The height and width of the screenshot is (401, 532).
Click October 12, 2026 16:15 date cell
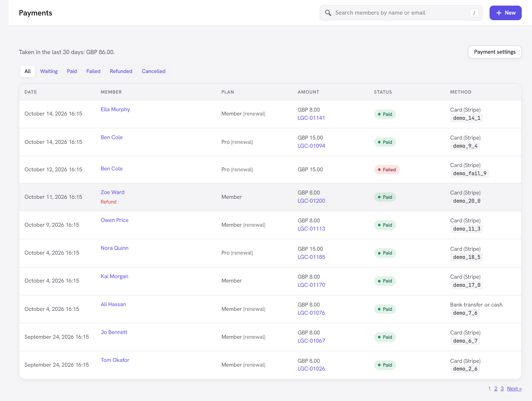tap(53, 169)
